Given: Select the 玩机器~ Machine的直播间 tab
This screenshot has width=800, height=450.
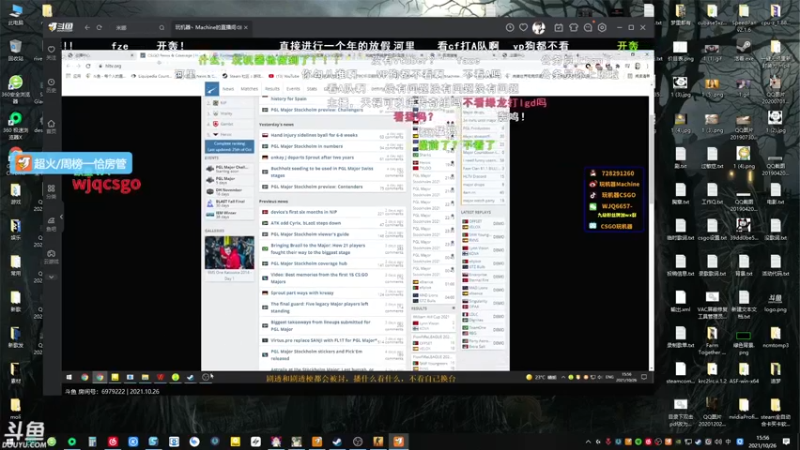Looking at the screenshot, I should [208, 27].
